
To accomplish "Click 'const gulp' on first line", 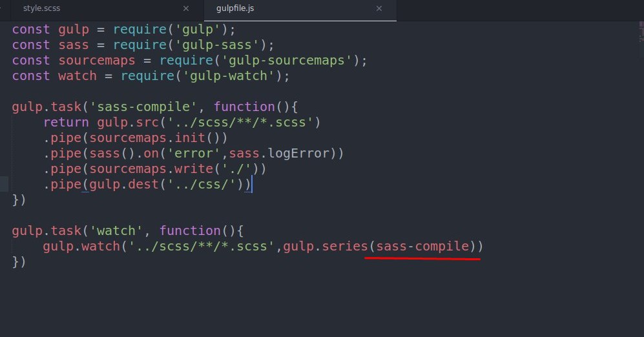I will (x=50, y=30).
